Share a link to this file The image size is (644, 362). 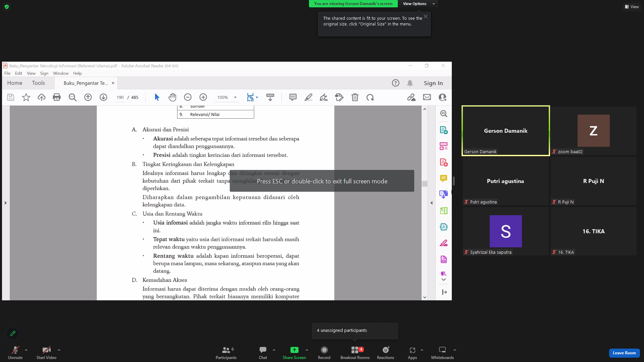pyautogui.click(x=411, y=97)
